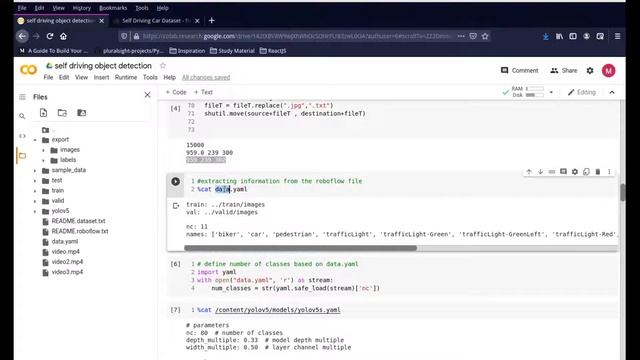640x360 pixels.
Task: Open data.yaml in the file tree
Action: [x=64, y=242]
